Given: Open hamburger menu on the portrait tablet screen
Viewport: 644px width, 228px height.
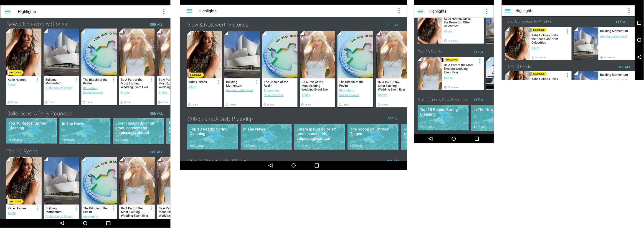Looking at the screenshot, I should 8,12.
